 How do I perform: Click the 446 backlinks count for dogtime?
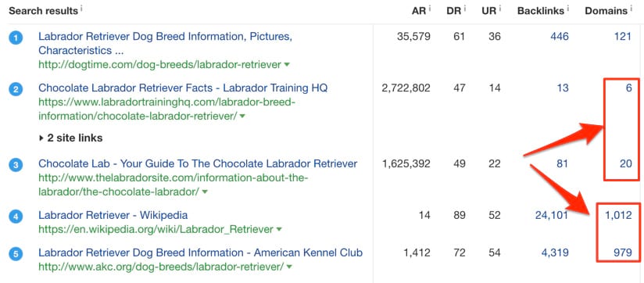click(x=560, y=37)
